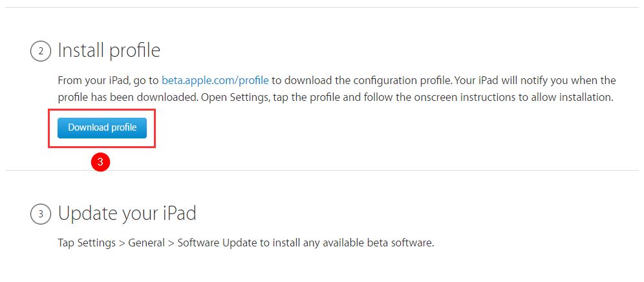Select the Update your iPad heading

pyautogui.click(x=127, y=213)
